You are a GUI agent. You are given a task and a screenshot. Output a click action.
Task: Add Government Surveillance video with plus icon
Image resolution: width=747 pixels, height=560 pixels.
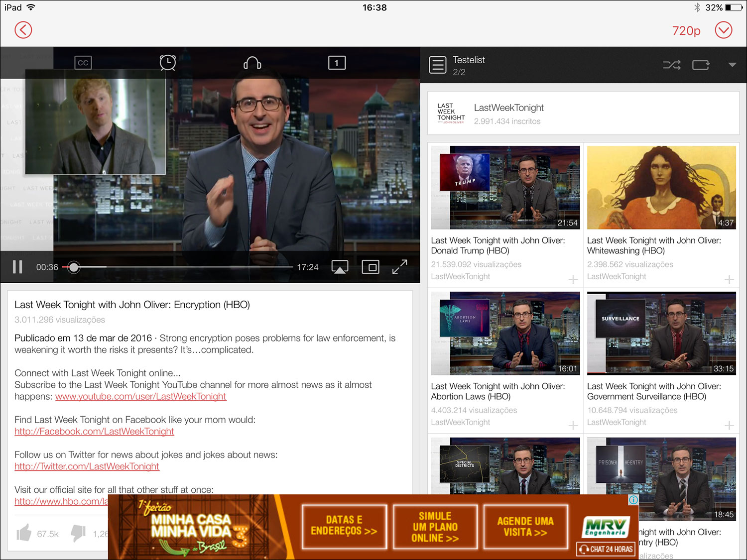(729, 426)
